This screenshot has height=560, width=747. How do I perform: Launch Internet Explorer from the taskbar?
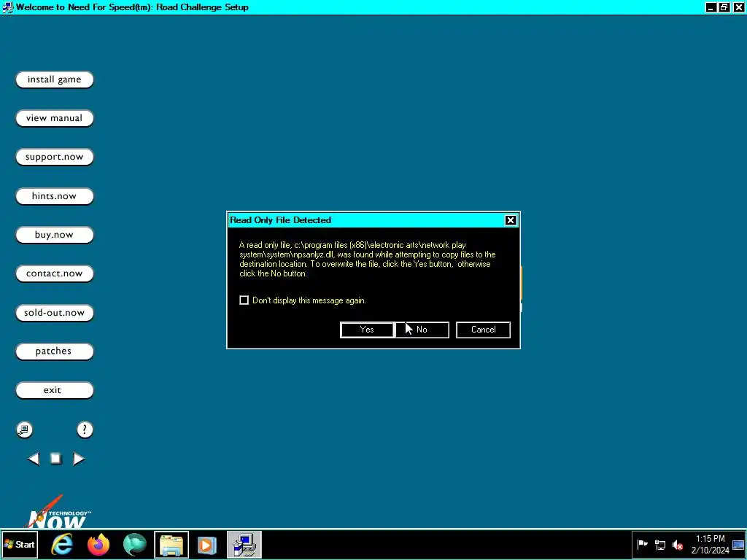[62, 544]
